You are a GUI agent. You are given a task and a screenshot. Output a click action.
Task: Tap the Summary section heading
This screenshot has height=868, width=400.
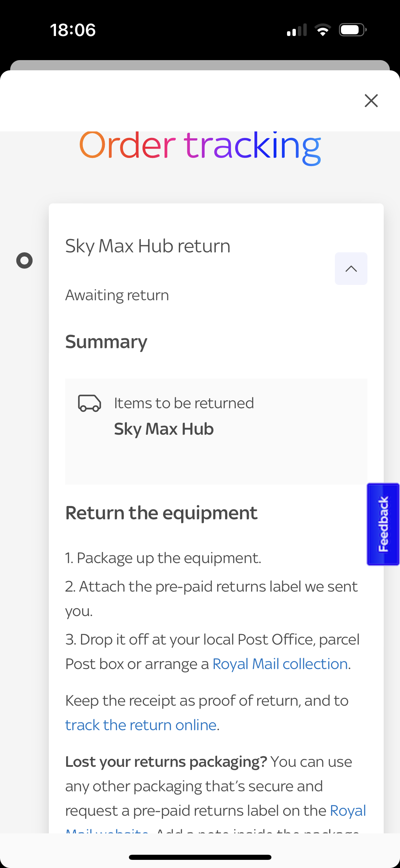pos(106,342)
